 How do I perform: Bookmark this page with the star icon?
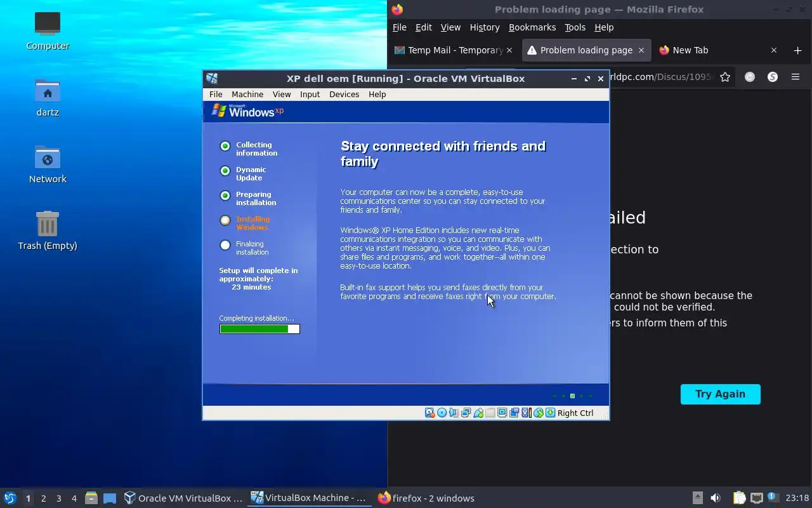(x=725, y=77)
